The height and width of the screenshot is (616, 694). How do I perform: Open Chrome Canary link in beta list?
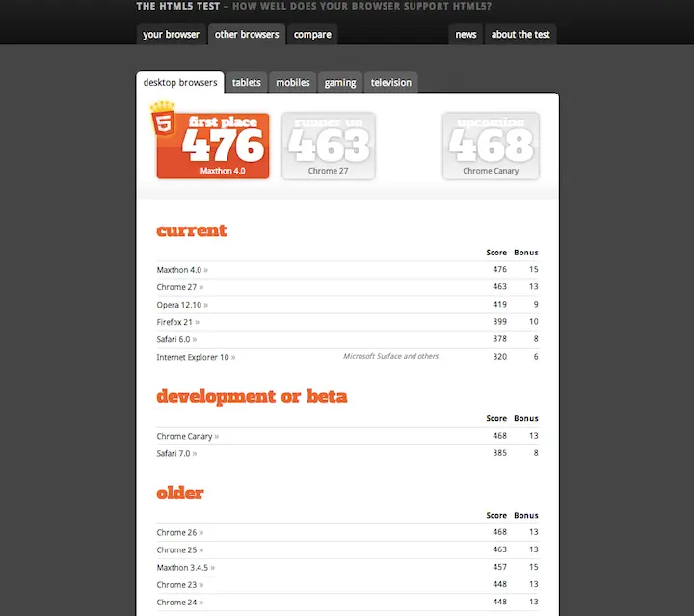click(188, 436)
